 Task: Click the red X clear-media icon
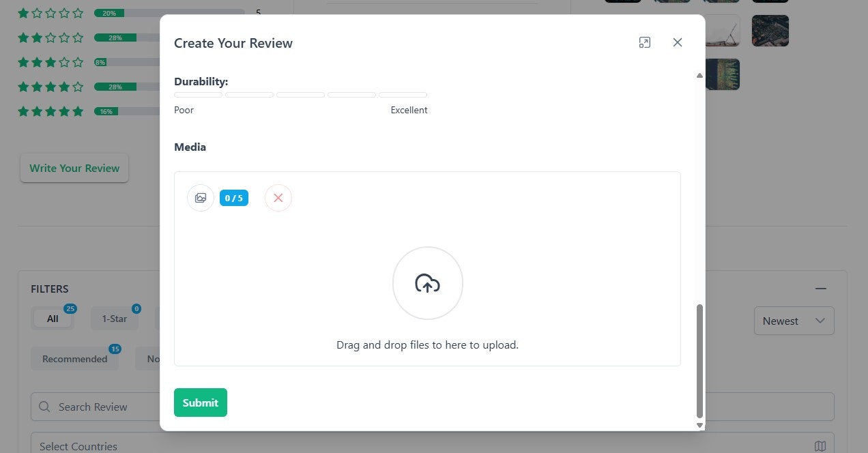click(278, 197)
